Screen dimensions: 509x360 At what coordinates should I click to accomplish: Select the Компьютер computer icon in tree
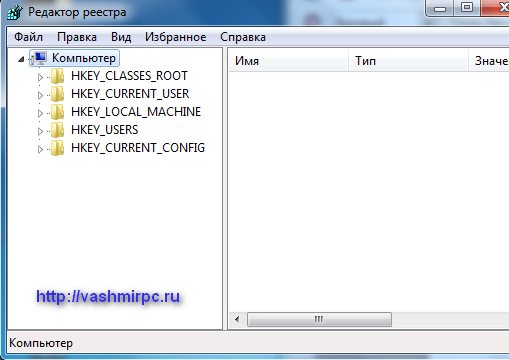40,58
